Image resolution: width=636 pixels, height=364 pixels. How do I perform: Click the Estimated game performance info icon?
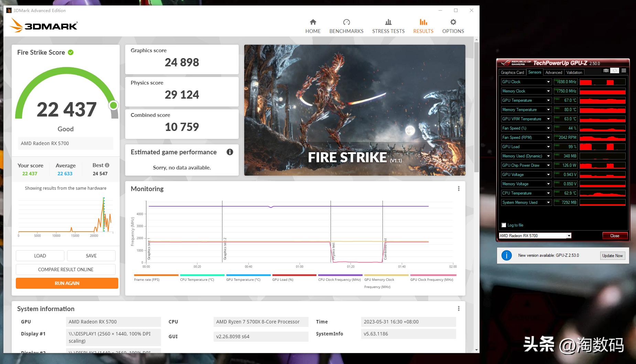(230, 152)
